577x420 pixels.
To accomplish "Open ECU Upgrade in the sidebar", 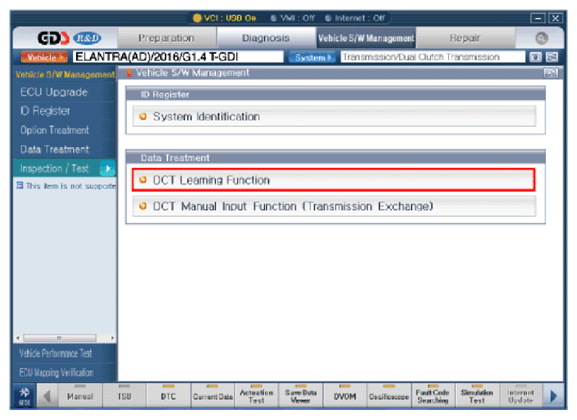I will [54, 92].
